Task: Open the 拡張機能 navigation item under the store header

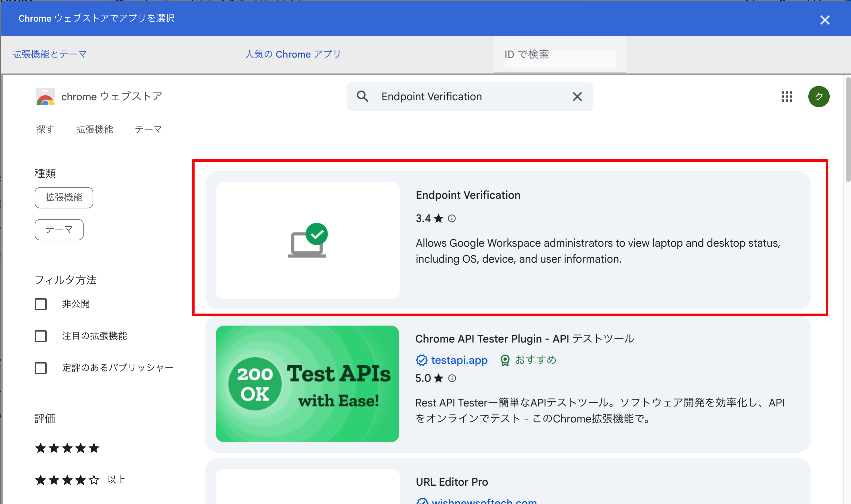Action: (x=95, y=129)
